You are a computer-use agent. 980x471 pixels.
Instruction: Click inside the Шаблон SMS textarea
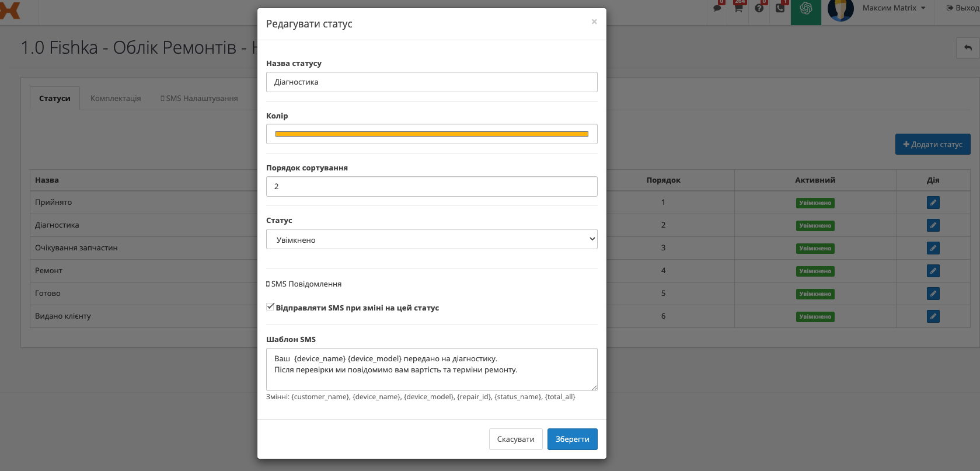(432, 369)
